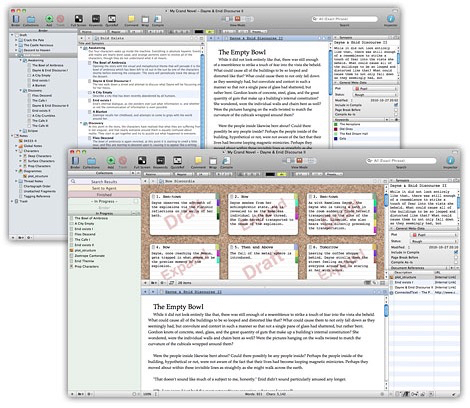470x408 pixels.
Task: Click the Compile icon in the front window
Action: click(227, 161)
